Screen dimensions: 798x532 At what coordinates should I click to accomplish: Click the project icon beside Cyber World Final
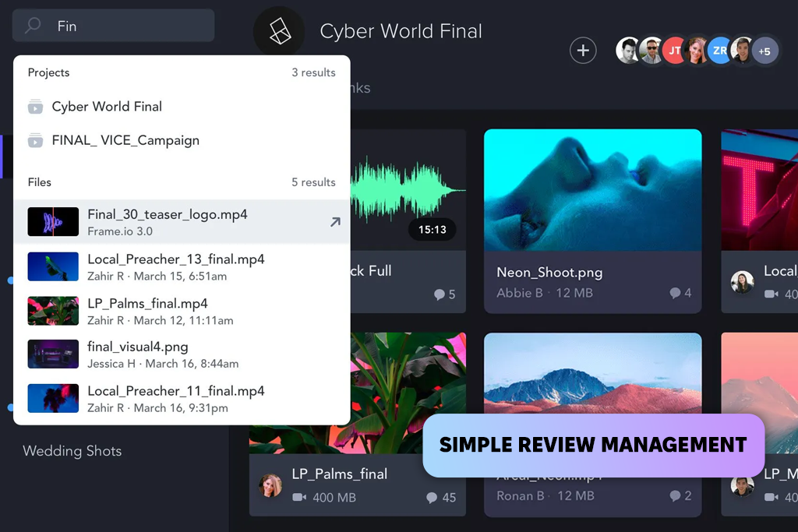35,107
